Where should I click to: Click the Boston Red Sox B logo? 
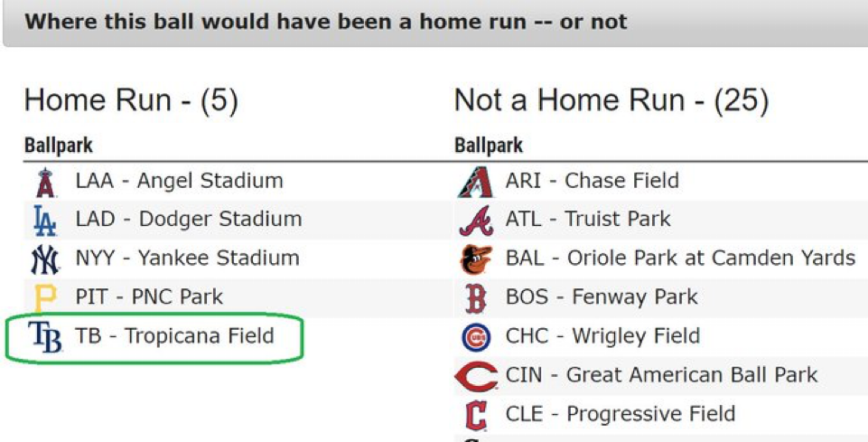click(x=476, y=297)
